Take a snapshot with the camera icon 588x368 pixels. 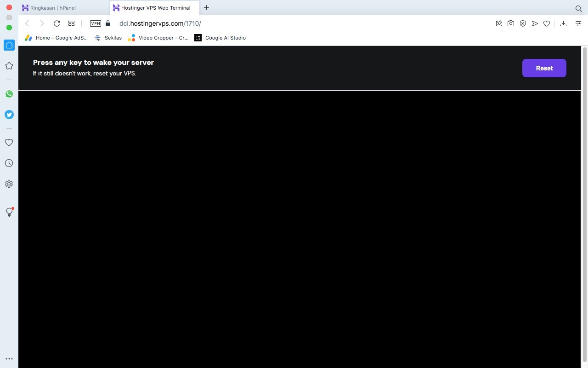510,23
